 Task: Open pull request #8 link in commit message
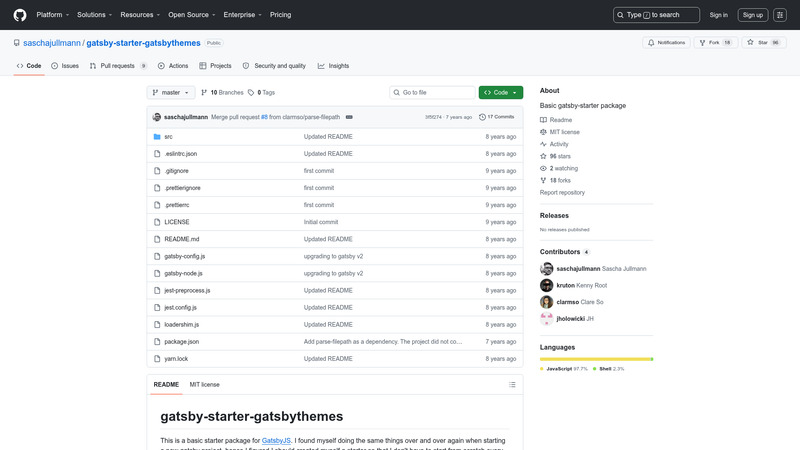coord(264,117)
